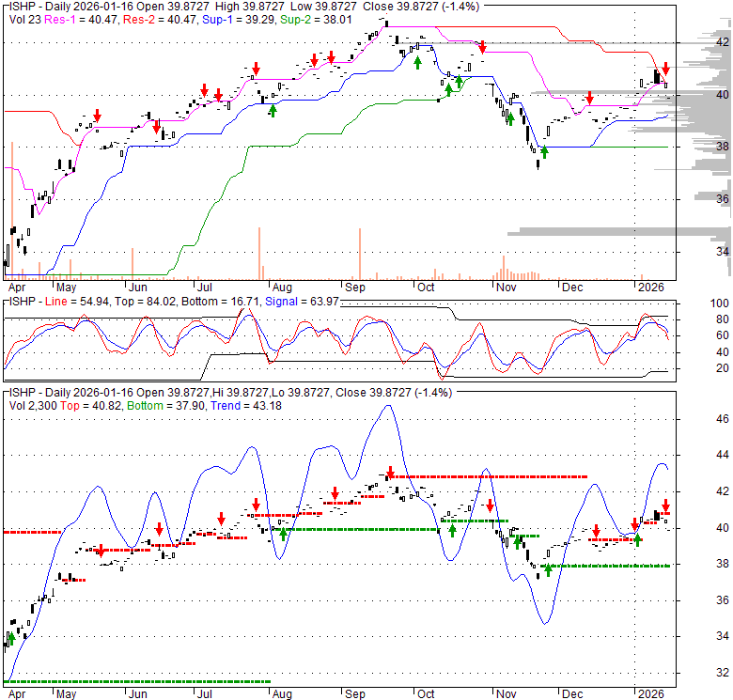
Task: Select the green up arrow before October in top chart
Action: [417, 61]
